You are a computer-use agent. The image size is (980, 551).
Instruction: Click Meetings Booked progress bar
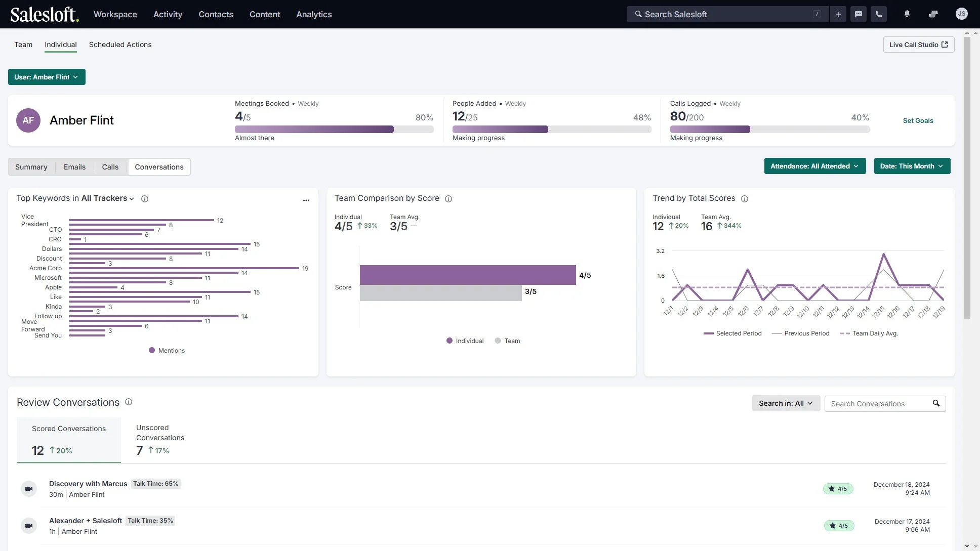(334, 130)
